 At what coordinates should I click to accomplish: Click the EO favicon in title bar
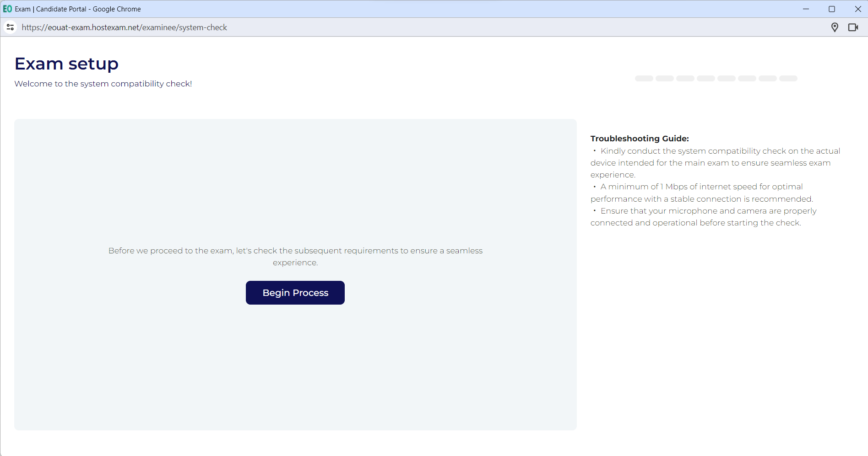(7, 9)
